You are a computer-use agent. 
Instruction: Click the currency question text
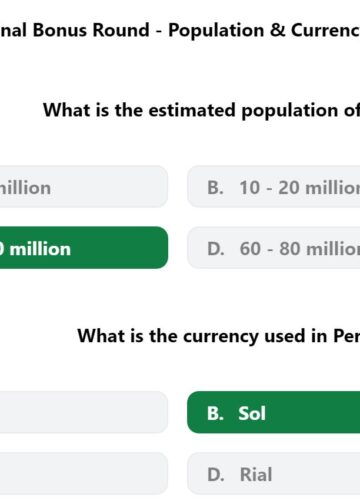coord(219,336)
